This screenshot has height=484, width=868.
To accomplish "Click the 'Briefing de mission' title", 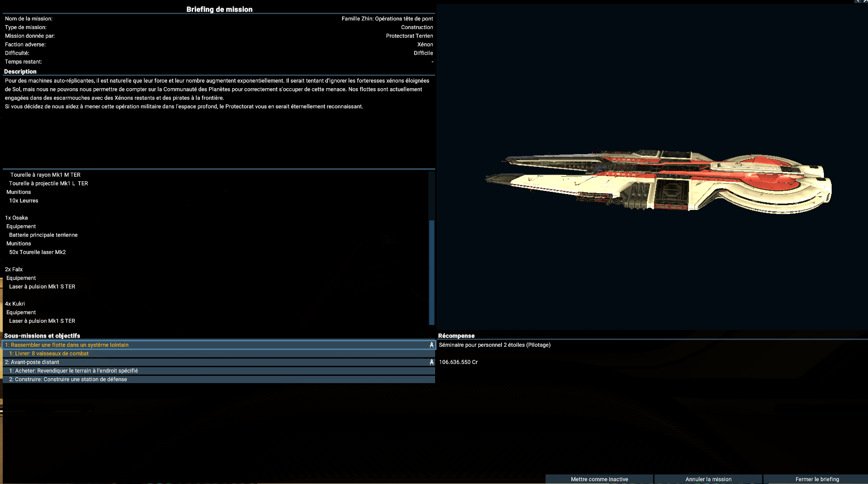I will [219, 9].
